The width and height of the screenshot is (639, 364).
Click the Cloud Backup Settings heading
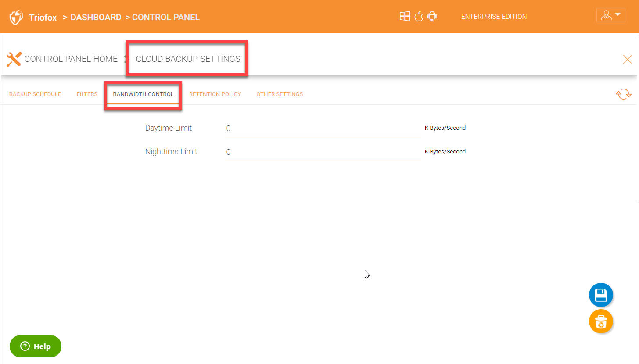tap(188, 59)
